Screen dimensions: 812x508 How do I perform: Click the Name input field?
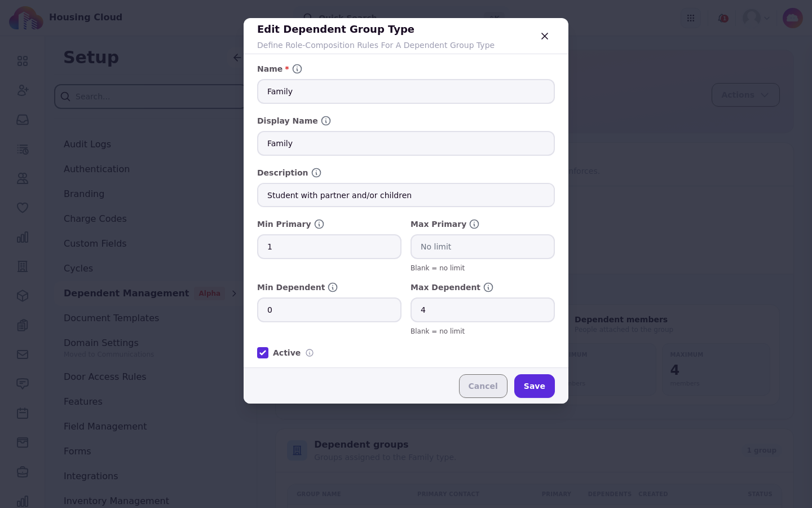pos(406,91)
